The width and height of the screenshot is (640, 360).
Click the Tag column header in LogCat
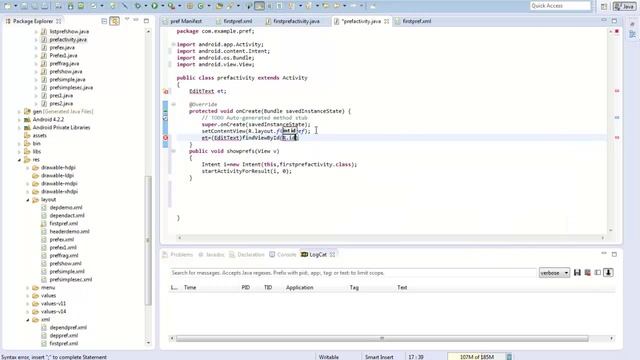pyautogui.click(x=354, y=287)
